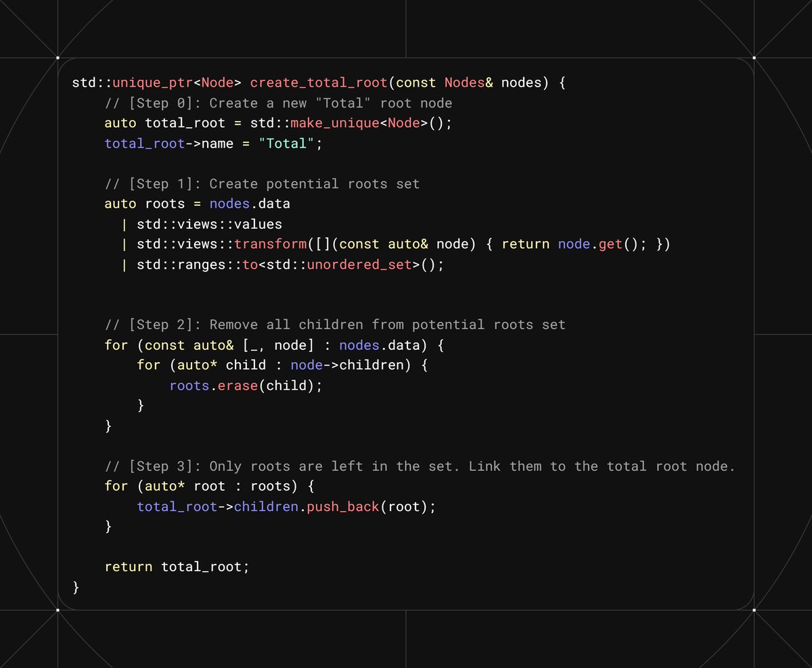Screen dimensions: 812x668
Task: Click the 'const Nodes& nodes' parameter
Action: [468, 83]
